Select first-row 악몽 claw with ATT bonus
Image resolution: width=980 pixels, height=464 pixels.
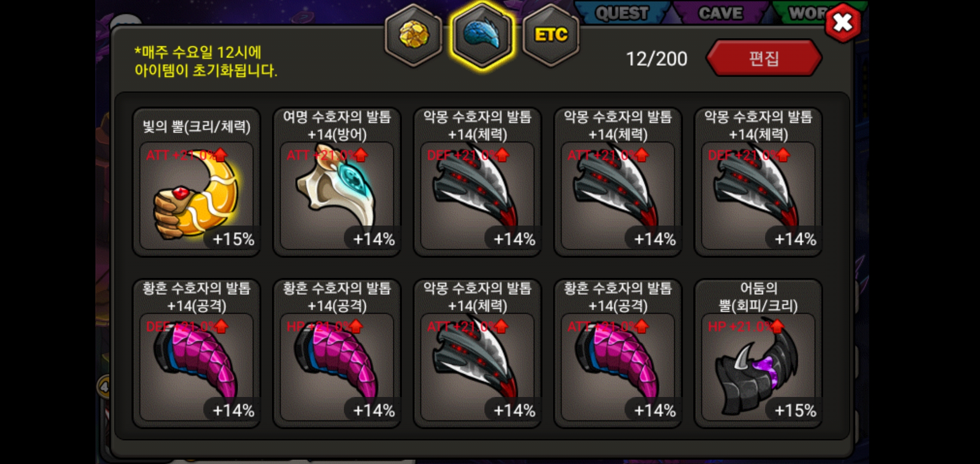click(x=618, y=182)
